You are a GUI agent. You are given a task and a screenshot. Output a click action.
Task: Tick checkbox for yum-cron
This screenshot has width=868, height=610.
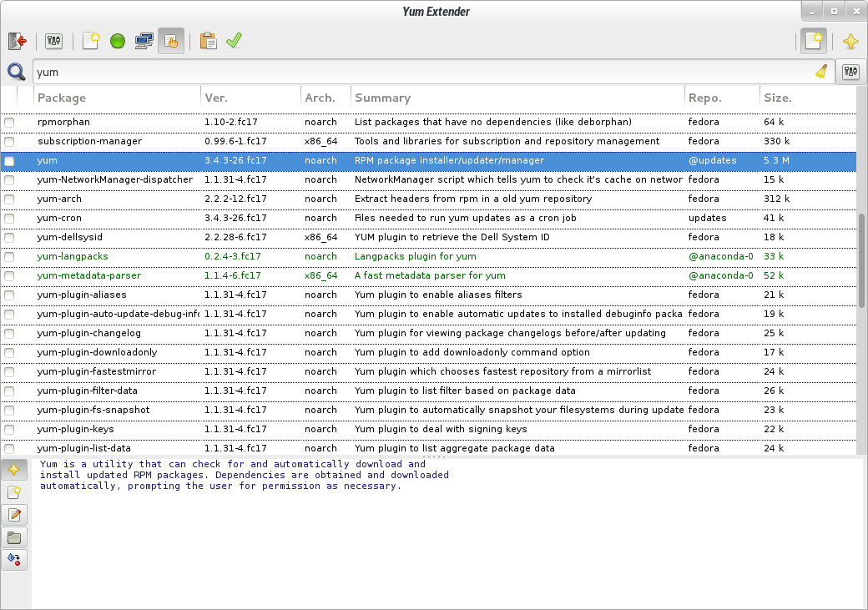(9, 219)
